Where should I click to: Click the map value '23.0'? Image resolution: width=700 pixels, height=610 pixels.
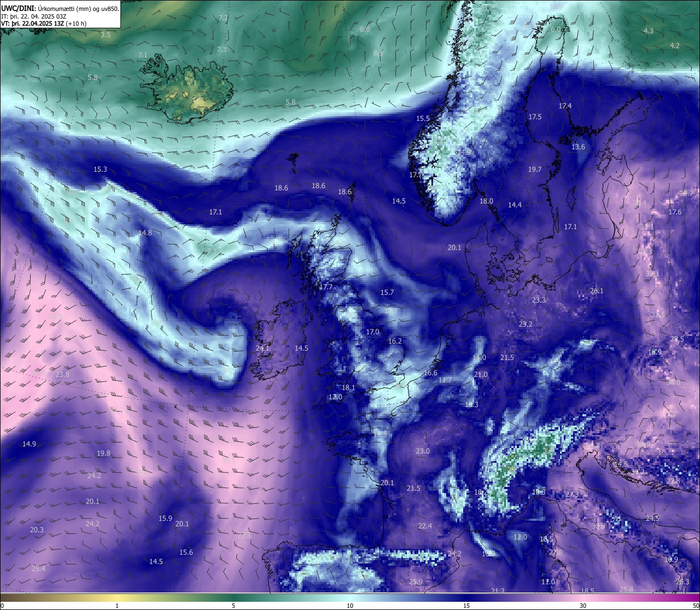coord(423,451)
